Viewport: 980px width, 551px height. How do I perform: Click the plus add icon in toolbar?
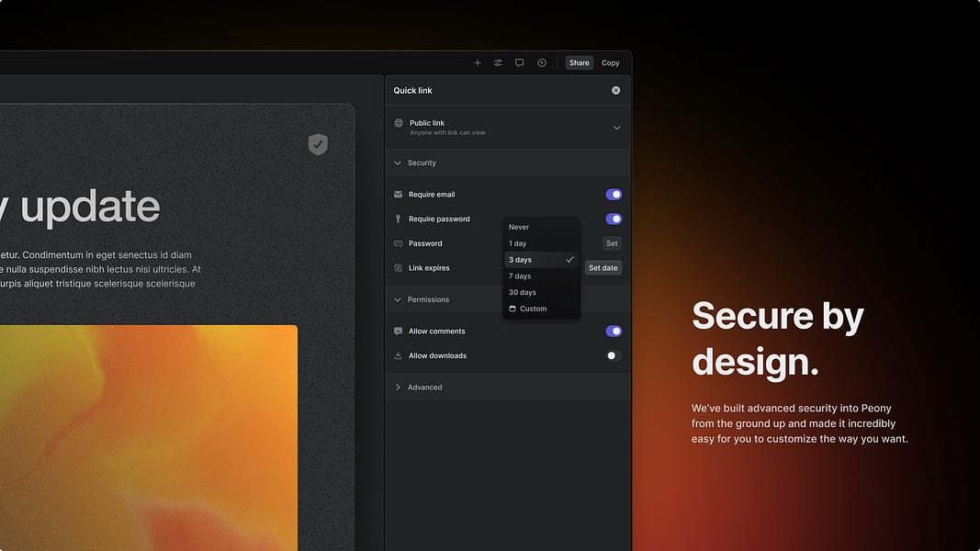point(478,62)
